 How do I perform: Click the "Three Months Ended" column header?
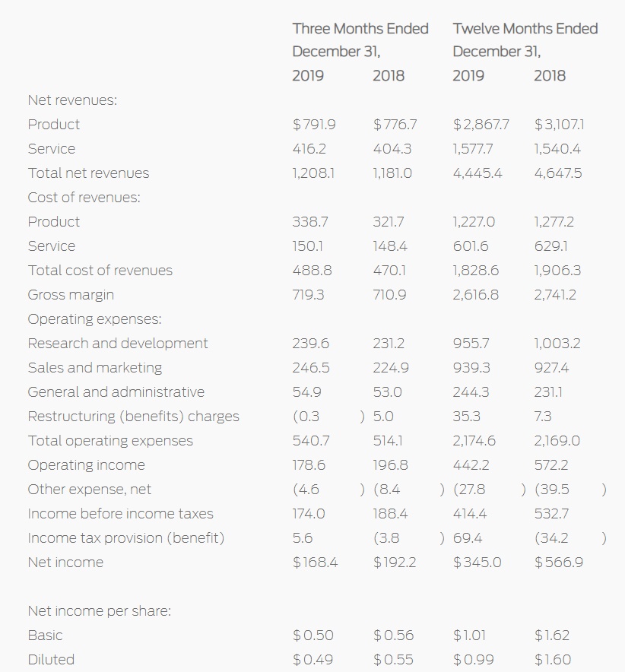(x=360, y=29)
